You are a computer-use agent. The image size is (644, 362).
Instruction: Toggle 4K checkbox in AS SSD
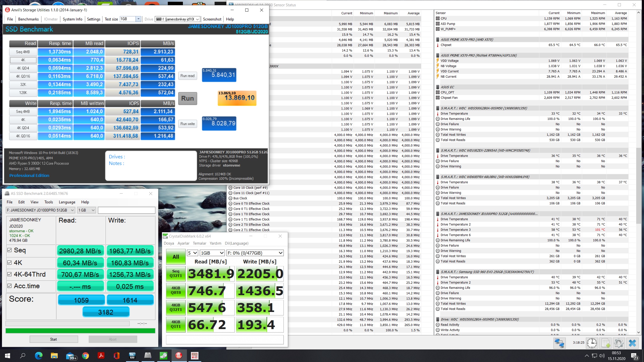coord(10,262)
